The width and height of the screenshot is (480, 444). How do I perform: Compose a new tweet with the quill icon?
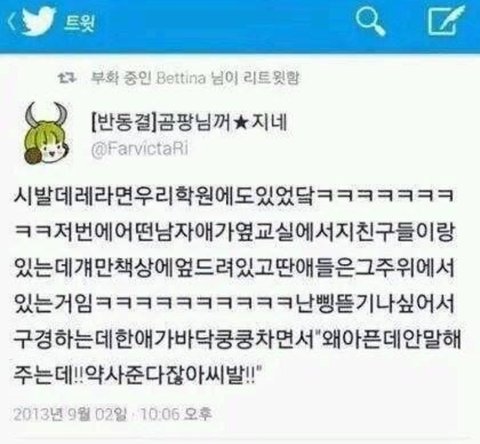(446, 21)
